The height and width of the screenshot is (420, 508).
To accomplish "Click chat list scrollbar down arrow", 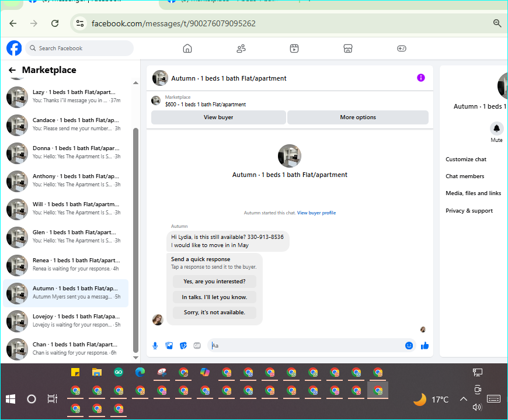I will pos(135,357).
